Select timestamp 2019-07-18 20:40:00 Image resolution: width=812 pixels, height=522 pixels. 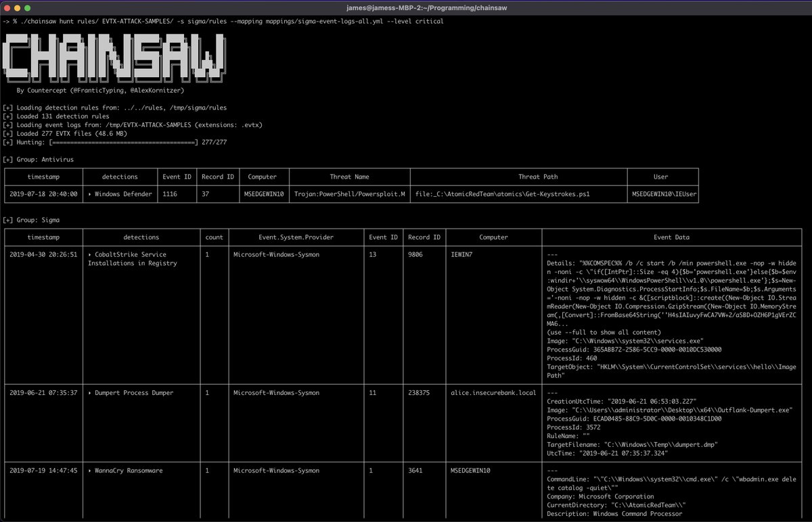click(43, 194)
